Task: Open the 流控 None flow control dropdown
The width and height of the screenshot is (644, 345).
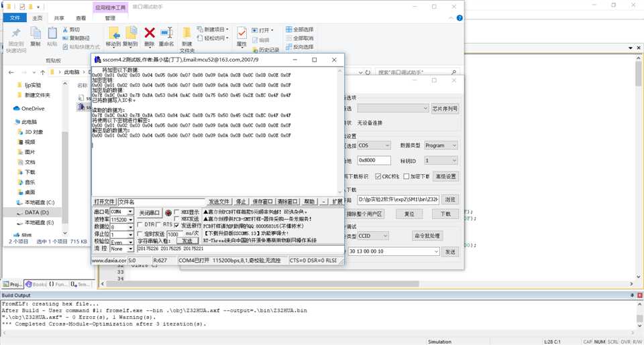Action: tap(130, 249)
